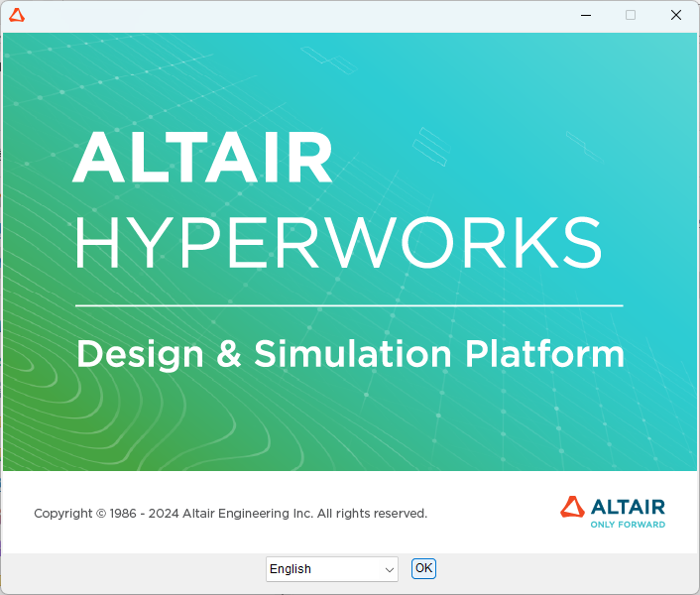Click the Altair icon in title bar
The image size is (700, 595).
16,15
